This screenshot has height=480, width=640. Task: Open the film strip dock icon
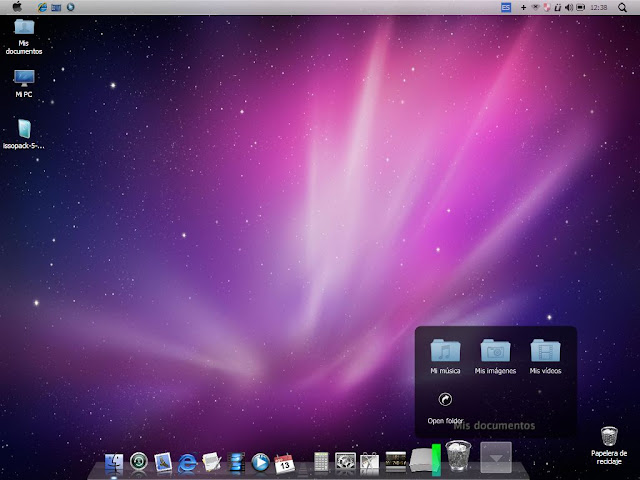pyautogui.click(x=236, y=462)
